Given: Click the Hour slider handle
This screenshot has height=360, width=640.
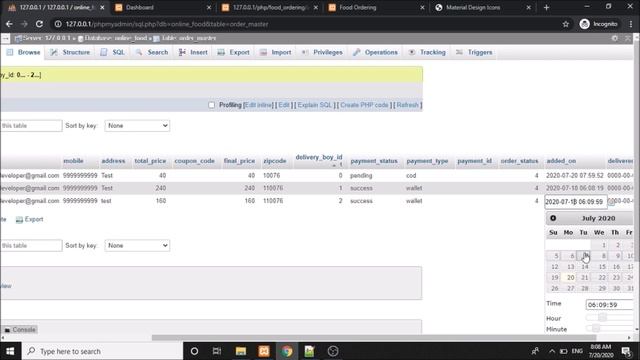Looking at the screenshot, I should [x=602, y=318].
